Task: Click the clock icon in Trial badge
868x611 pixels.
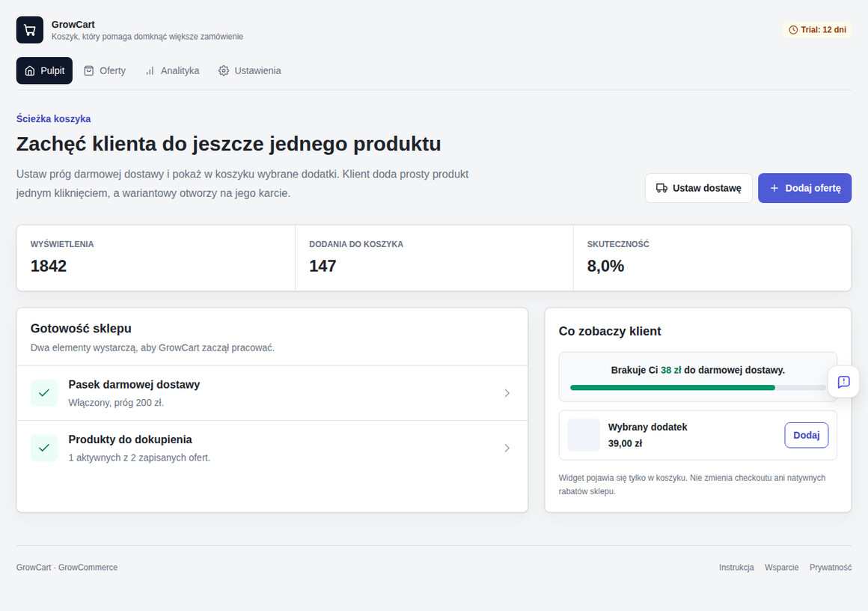Action: pos(792,30)
